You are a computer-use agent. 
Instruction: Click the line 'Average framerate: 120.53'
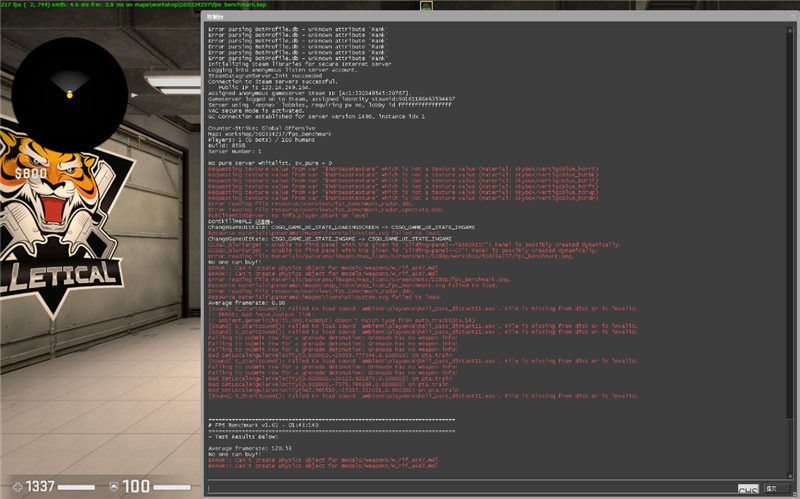[x=250, y=448]
